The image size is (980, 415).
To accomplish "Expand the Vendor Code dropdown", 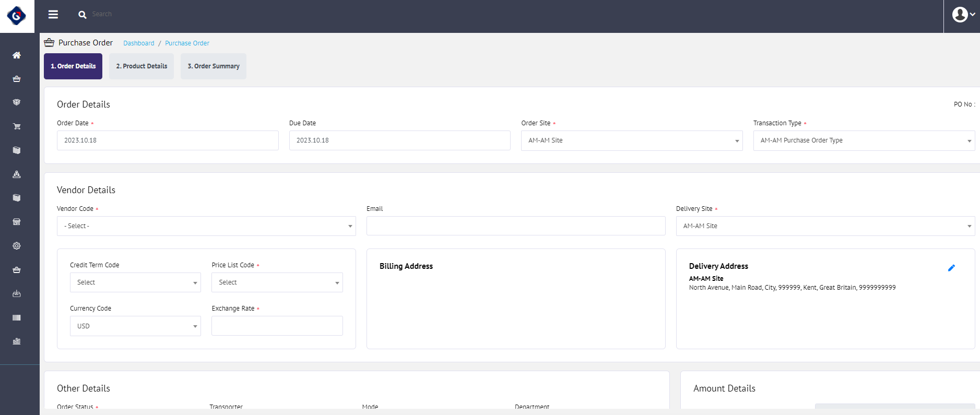I will 206,226.
